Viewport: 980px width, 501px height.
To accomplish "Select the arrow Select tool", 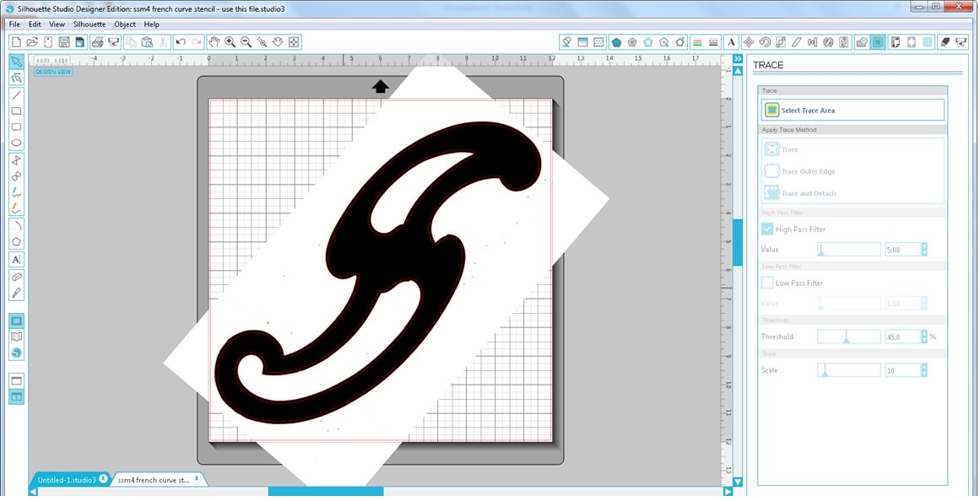I will pos(17,62).
